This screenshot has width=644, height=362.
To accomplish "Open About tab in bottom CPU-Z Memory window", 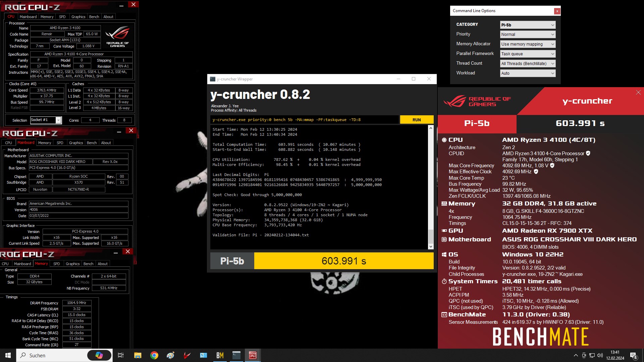I will pos(103,264).
